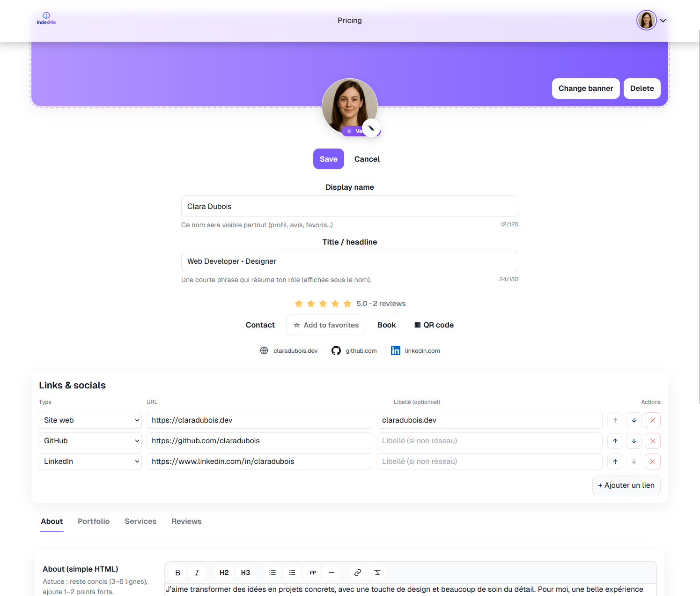Open the QR code for the profile
700x596 pixels.
click(434, 325)
